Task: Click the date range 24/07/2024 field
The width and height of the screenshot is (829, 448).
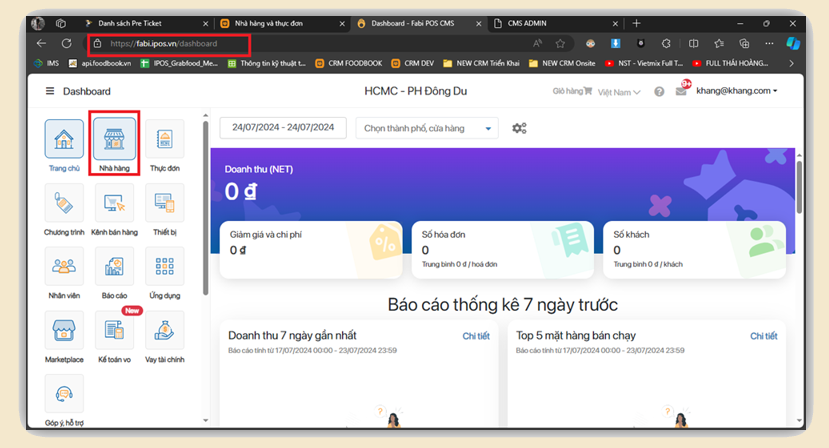Action: (283, 128)
